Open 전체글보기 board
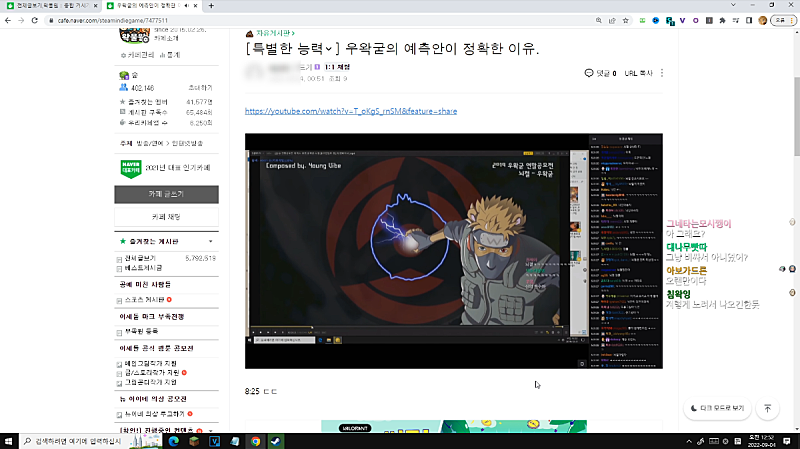The width and height of the screenshot is (800, 449). click(x=140, y=258)
